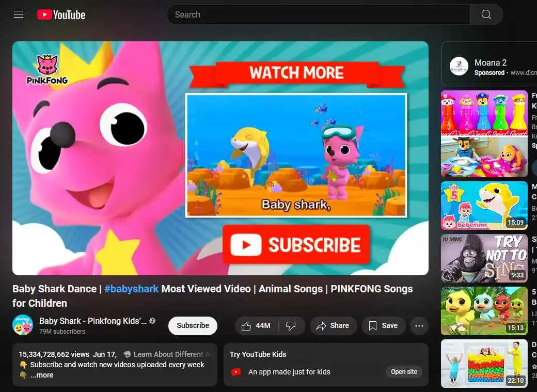This screenshot has width=537, height=392.
Task: Click the Moana 2 advertiser avatar
Action: pyautogui.click(x=459, y=66)
